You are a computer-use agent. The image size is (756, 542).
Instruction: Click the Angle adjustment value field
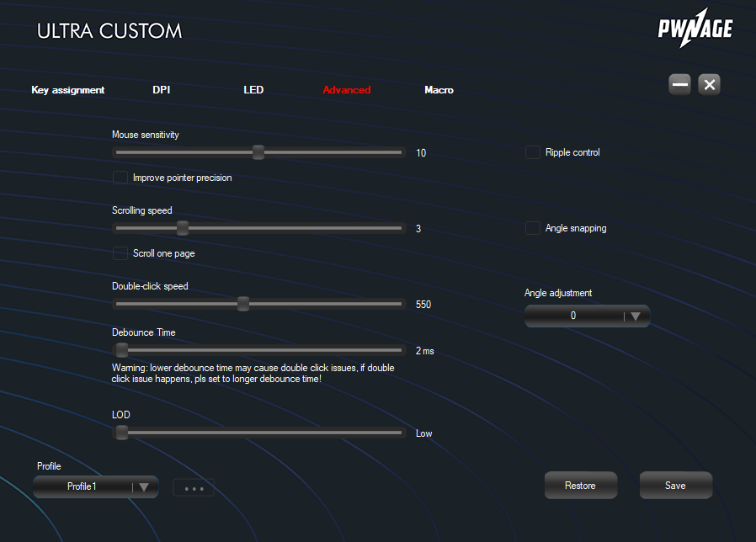573,316
